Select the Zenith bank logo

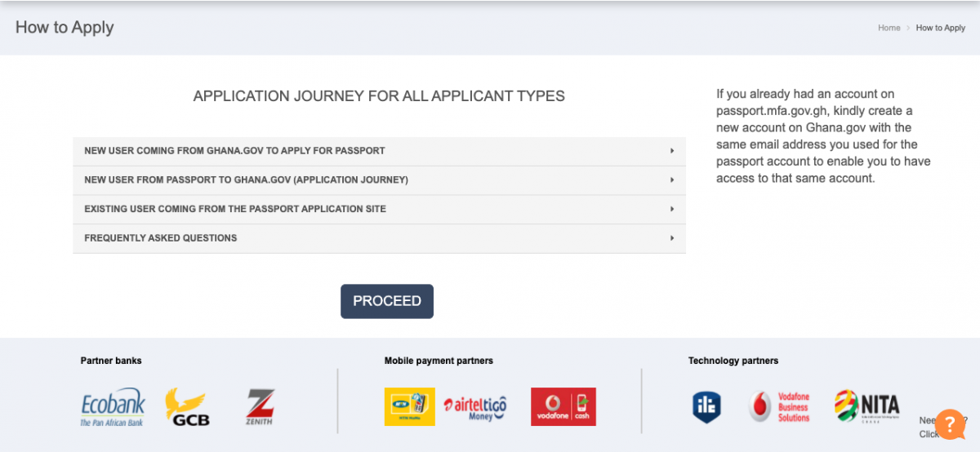[260, 406]
